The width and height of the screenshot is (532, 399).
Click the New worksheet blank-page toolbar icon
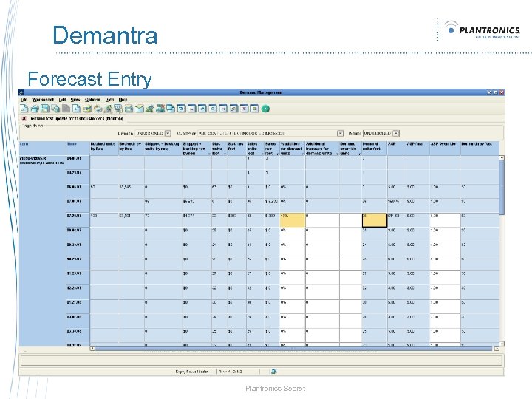point(24,109)
